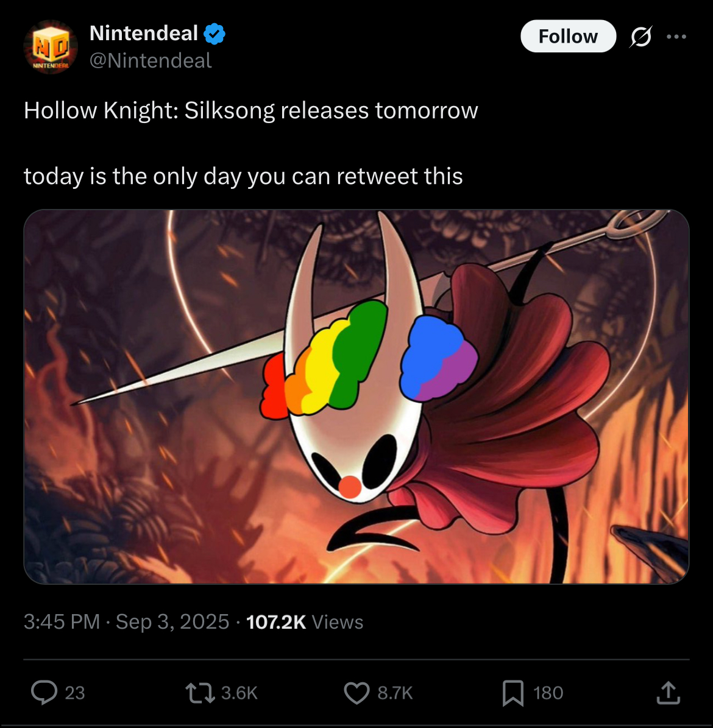Like the post with the heart icon

(x=357, y=693)
